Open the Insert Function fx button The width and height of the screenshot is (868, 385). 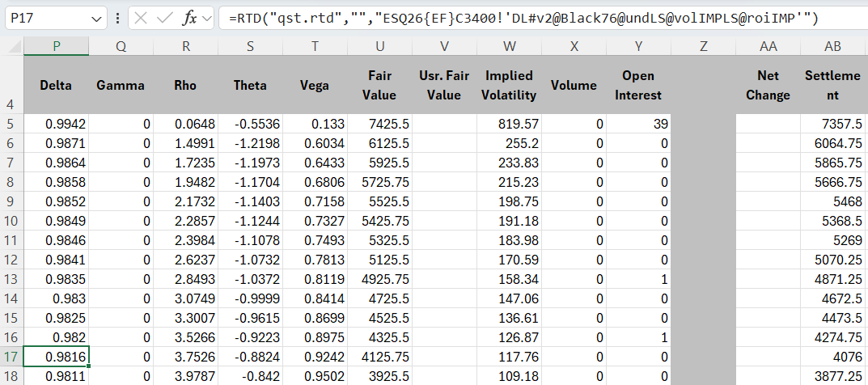pyautogui.click(x=189, y=19)
